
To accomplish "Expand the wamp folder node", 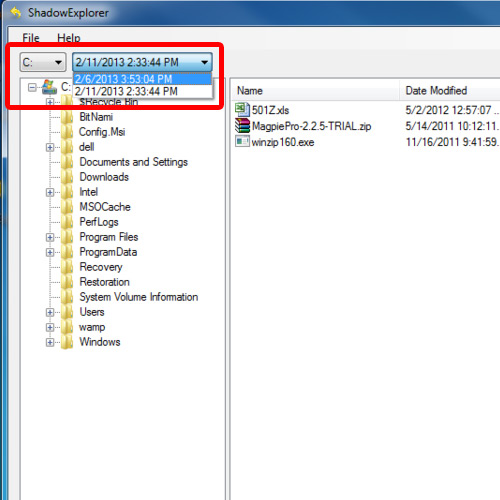I will [50, 327].
